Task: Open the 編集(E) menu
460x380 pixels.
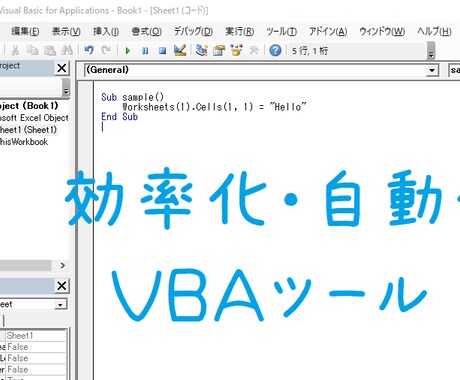Action: click(25, 32)
